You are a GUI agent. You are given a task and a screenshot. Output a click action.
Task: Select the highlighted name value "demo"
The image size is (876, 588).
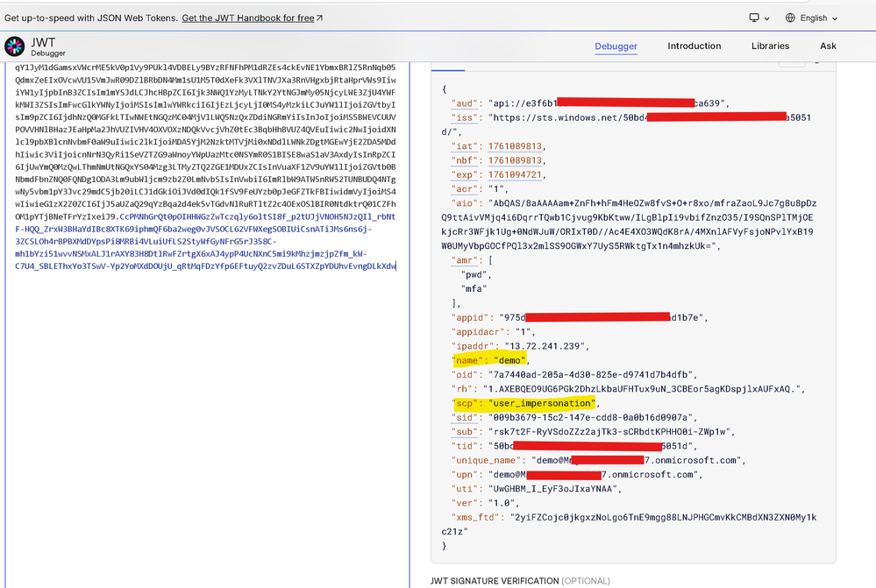tap(509, 360)
